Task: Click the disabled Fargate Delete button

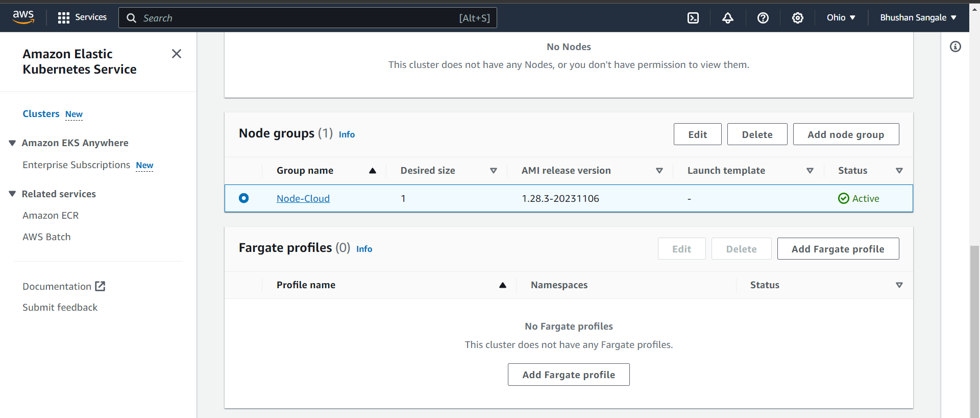Action: coord(741,249)
